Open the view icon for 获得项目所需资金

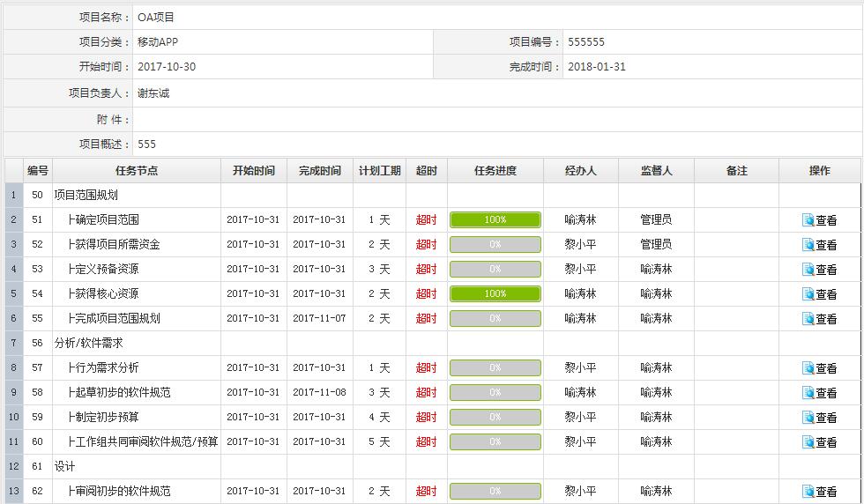pyautogui.click(x=808, y=245)
